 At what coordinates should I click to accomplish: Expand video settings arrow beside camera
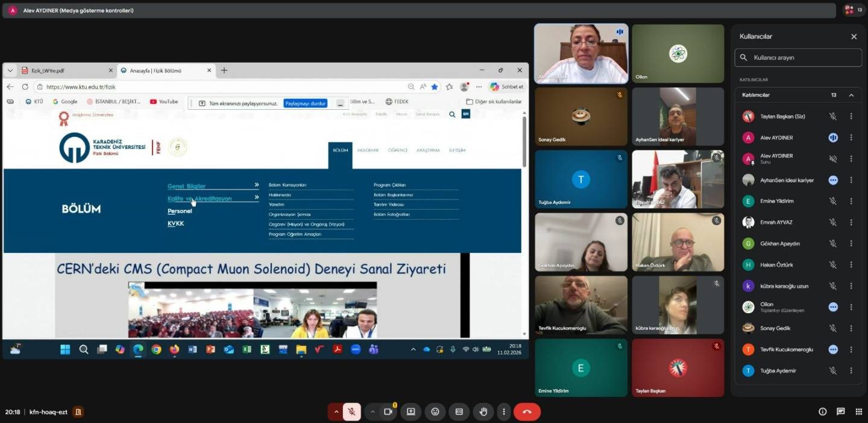tap(373, 412)
